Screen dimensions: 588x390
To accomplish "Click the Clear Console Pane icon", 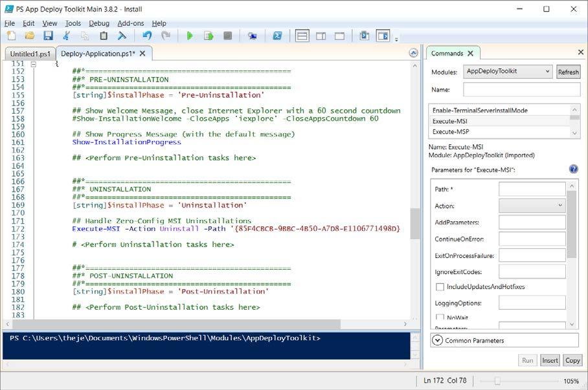I will pos(121,36).
